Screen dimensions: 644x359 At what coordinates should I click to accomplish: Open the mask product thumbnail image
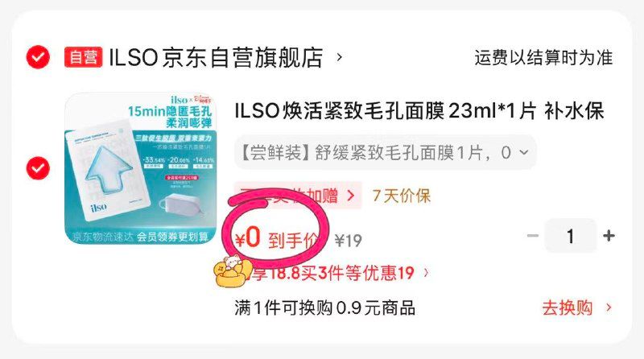pyautogui.click(x=142, y=168)
